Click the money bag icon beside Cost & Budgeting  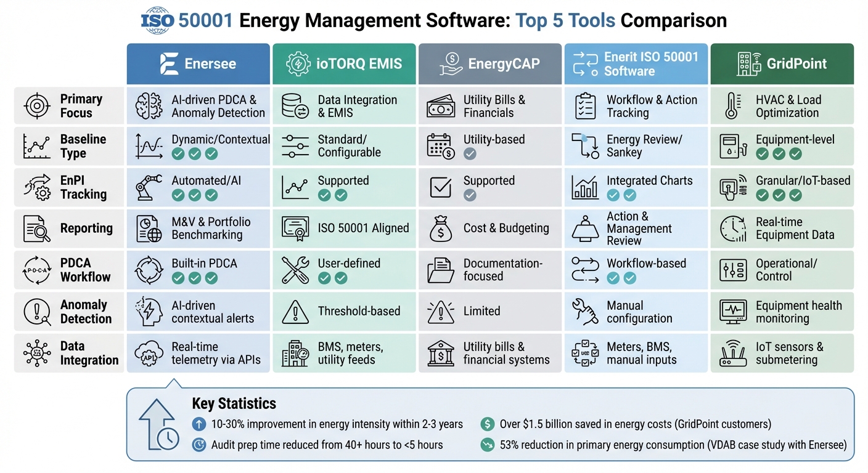[441, 228]
